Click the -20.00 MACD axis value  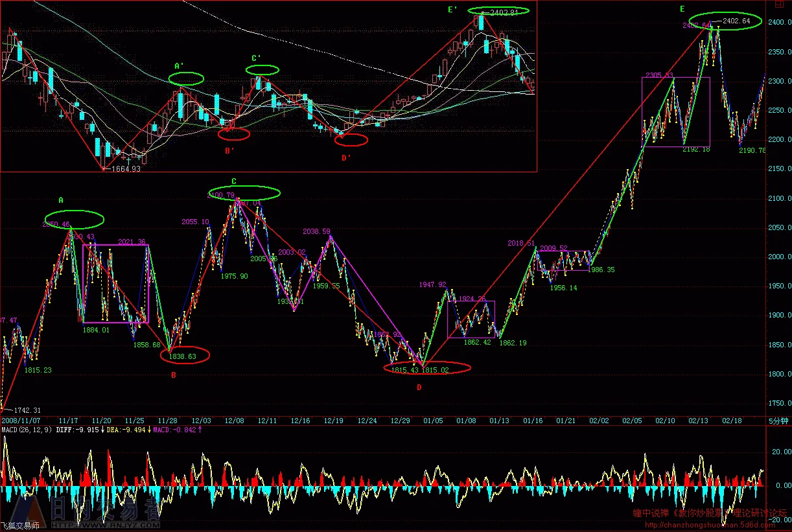(780, 519)
